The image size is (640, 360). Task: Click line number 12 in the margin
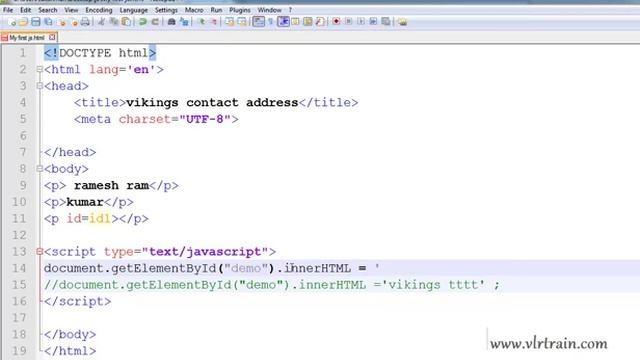click(x=19, y=235)
